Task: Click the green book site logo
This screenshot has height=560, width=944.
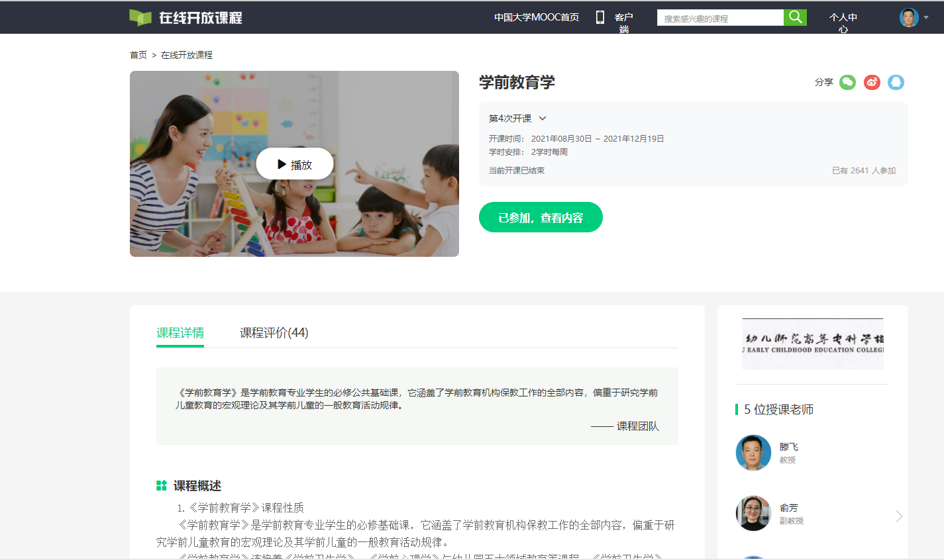Action: [140, 18]
